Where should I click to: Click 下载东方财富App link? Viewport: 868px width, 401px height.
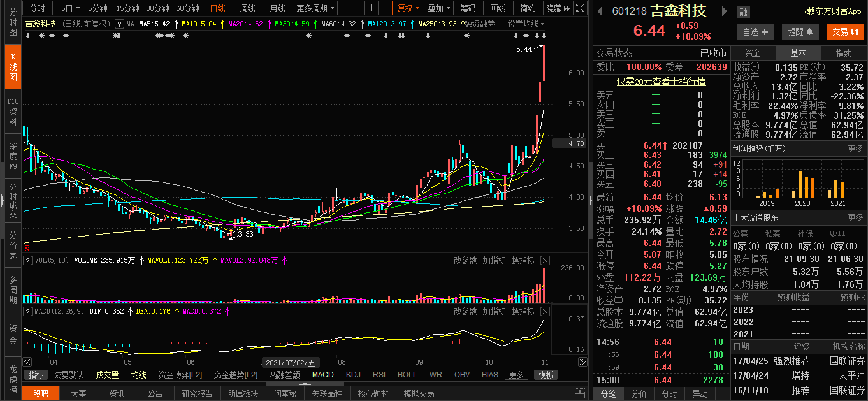[830, 11]
